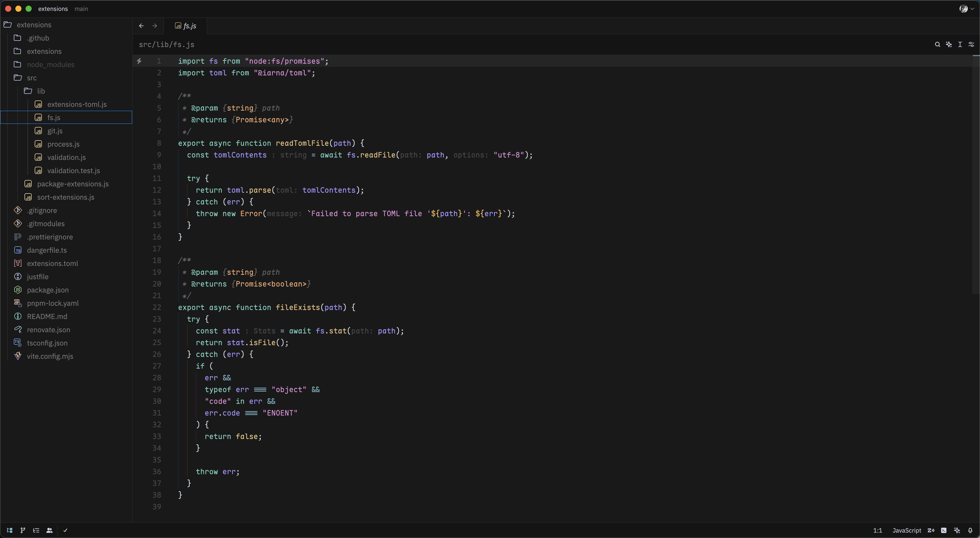
Task: Collapse the lib folder
Action: pos(66,91)
